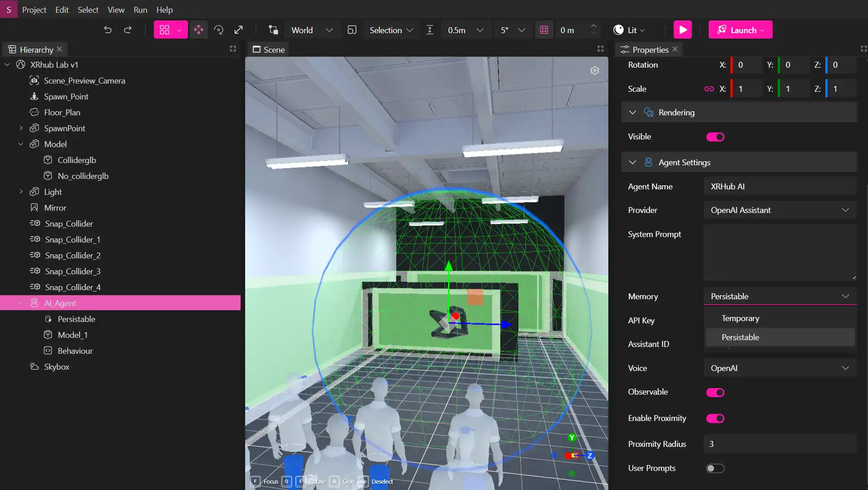Select the move/translate tool
868x490 pixels.
pos(198,30)
